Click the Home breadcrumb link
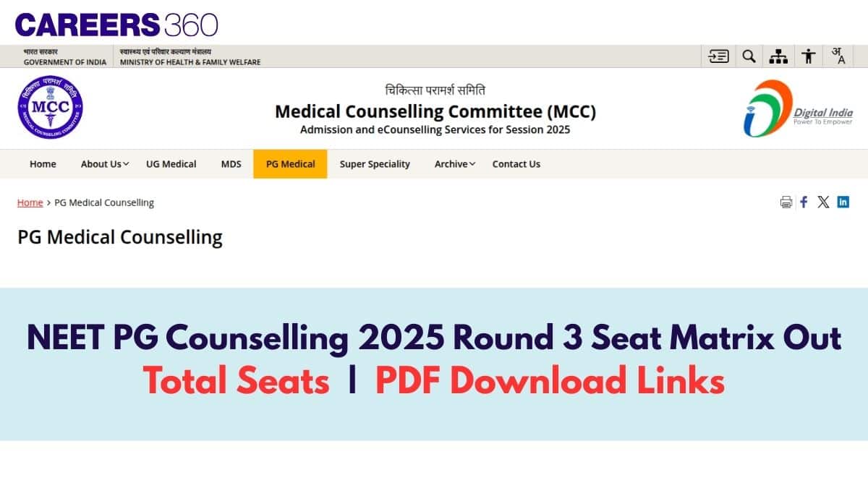 [x=30, y=202]
